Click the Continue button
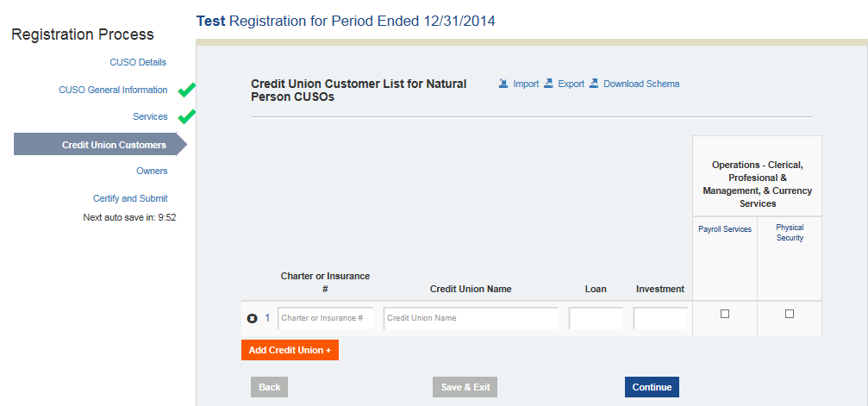868x406 pixels. coord(652,387)
